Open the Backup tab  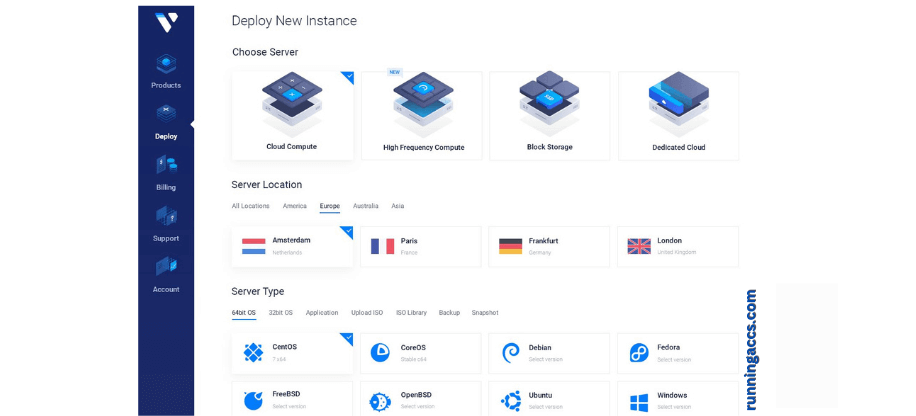coord(449,313)
